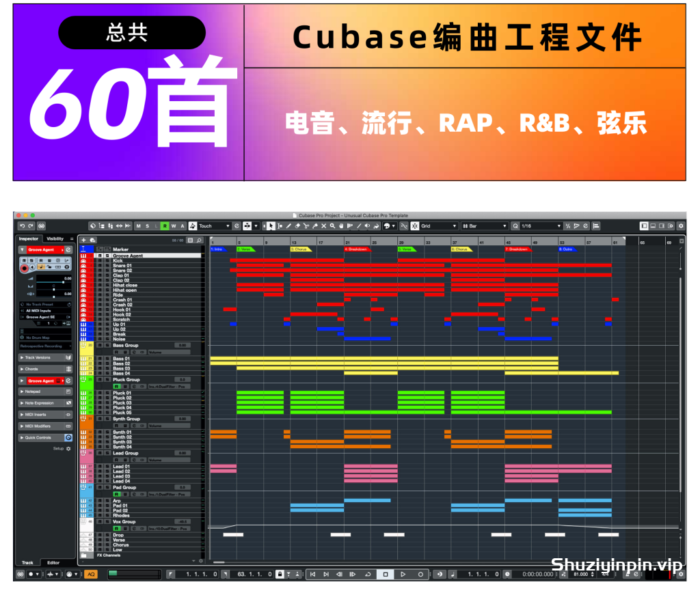Click the Retrospective Recording button
The height and width of the screenshot is (591, 700).
click(44, 346)
